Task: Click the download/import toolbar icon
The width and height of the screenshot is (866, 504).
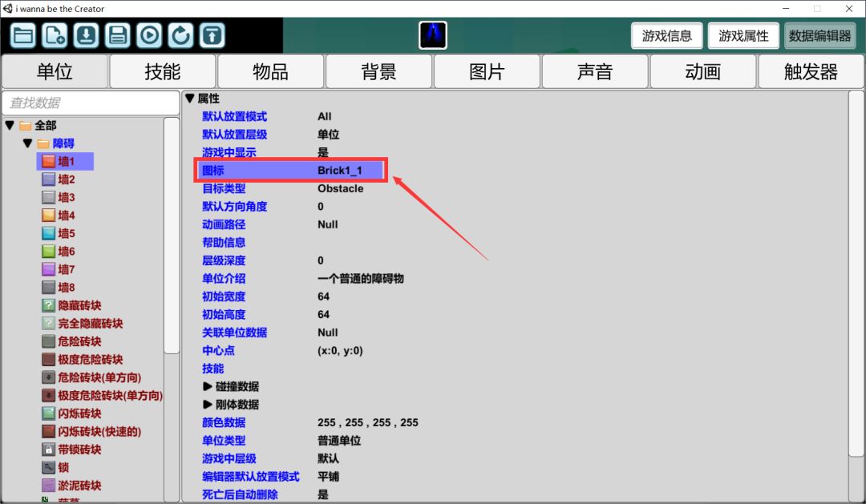Action: (87, 35)
